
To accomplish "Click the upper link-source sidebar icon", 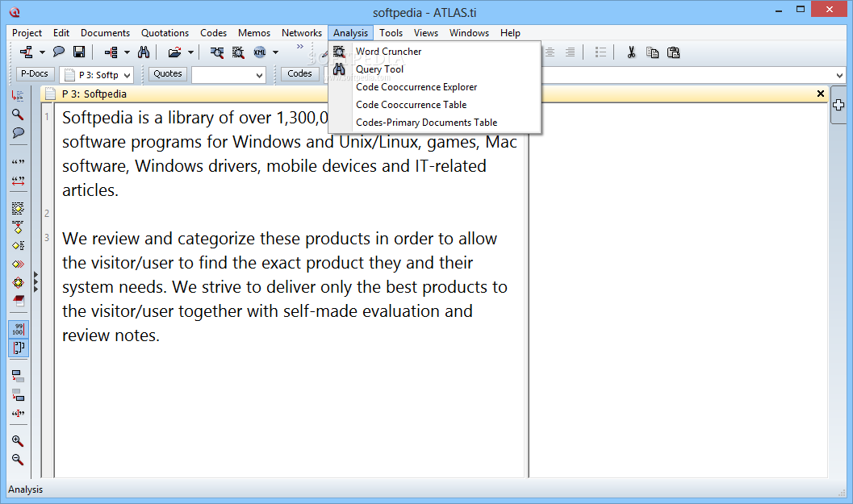I will tap(18, 376).
